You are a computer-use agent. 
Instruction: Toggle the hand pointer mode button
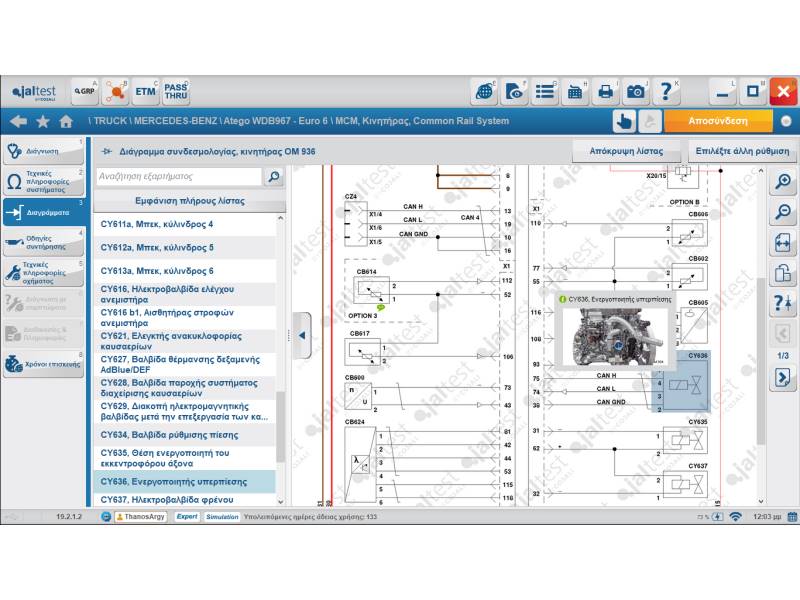coord(624,121)
